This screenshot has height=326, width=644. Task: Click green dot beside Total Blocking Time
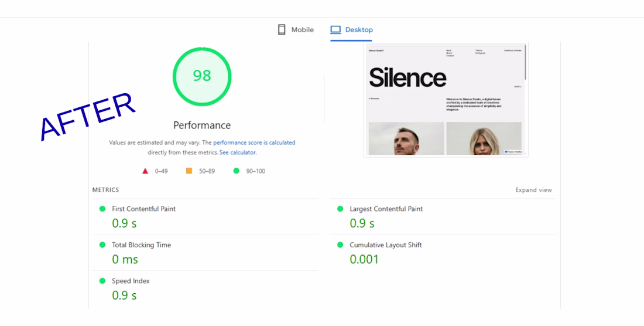click(x=102, y=245)
